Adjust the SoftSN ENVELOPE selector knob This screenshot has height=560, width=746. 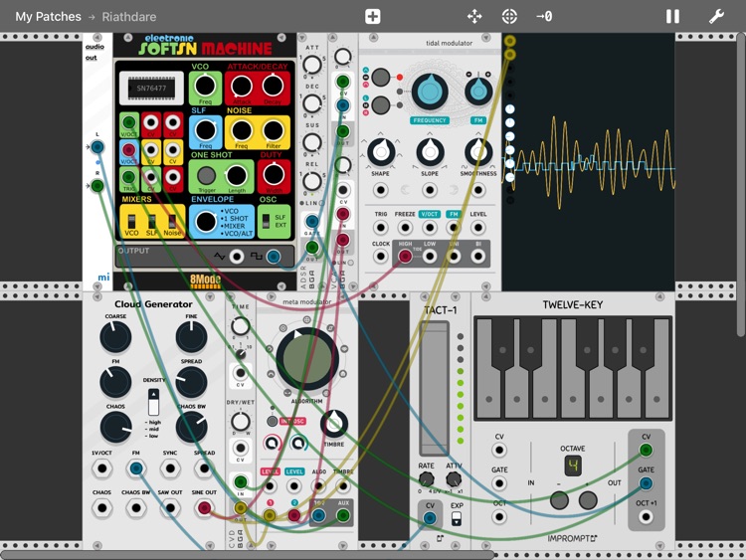coord(206,222)
